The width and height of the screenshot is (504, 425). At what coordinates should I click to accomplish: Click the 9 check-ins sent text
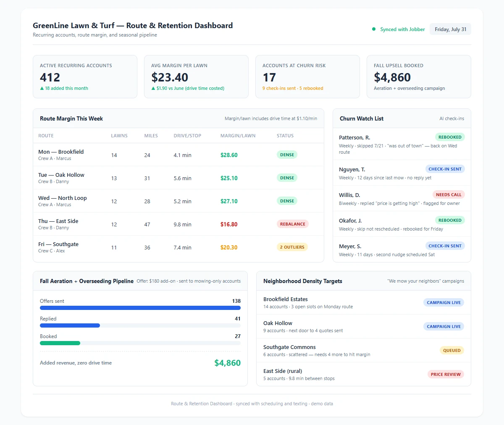pyautogui.click(x=279, y=88)
